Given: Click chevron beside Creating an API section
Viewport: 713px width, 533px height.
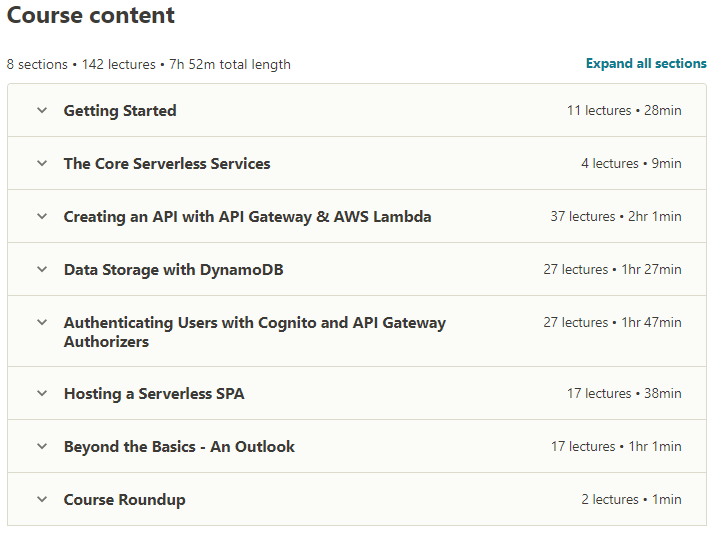Looking at the screenshot, I should click(42, 216).
